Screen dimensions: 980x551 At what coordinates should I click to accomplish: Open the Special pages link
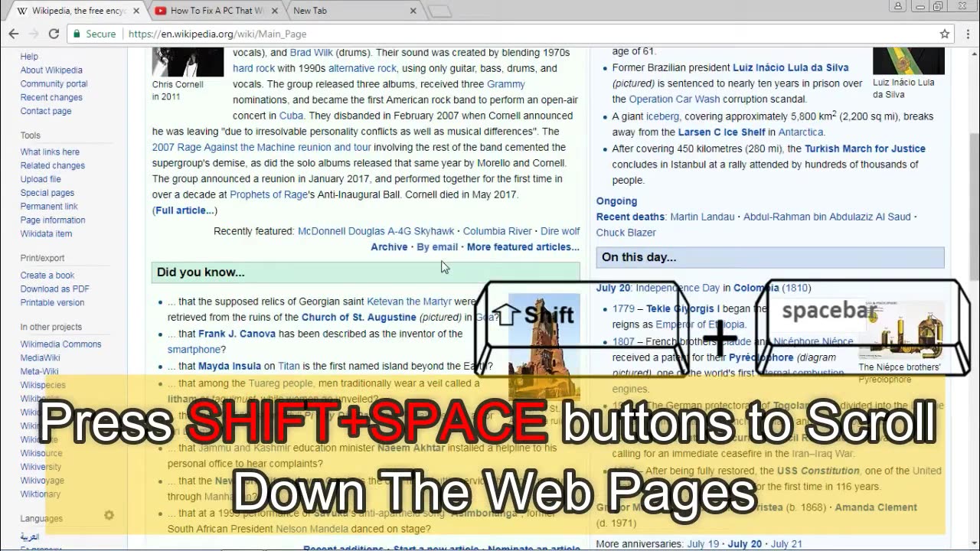tap(47, 194)
